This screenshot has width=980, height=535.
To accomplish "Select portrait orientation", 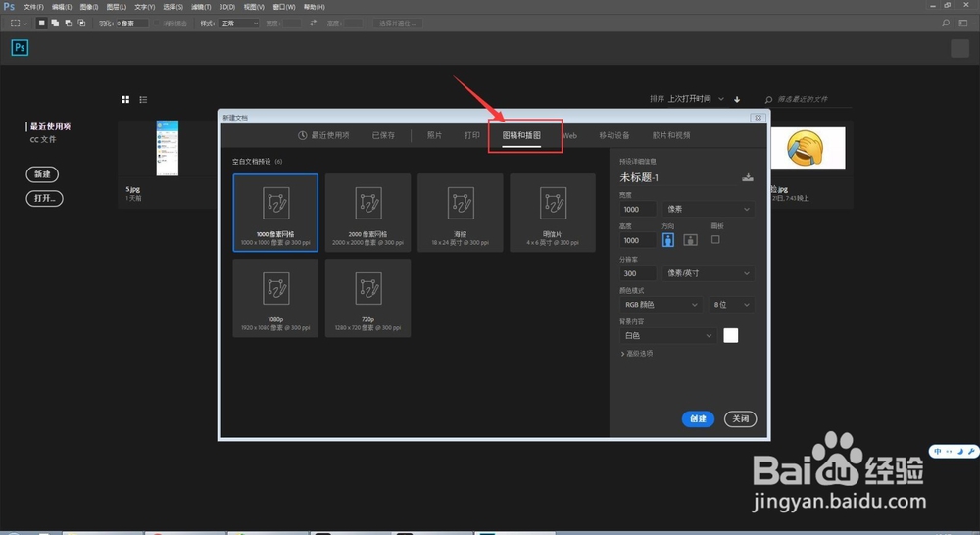I will point(668,240).
